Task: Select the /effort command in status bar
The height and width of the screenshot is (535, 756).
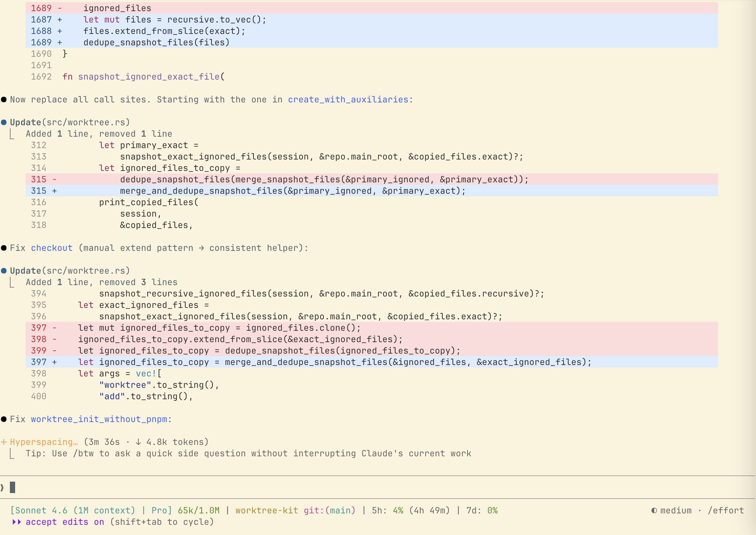Action: click(726, 511)
